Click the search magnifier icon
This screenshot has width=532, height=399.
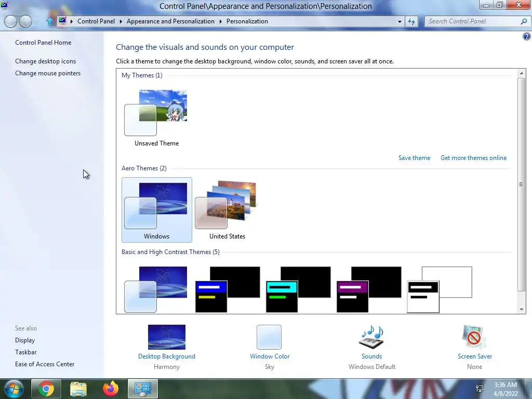coord(524,21)
